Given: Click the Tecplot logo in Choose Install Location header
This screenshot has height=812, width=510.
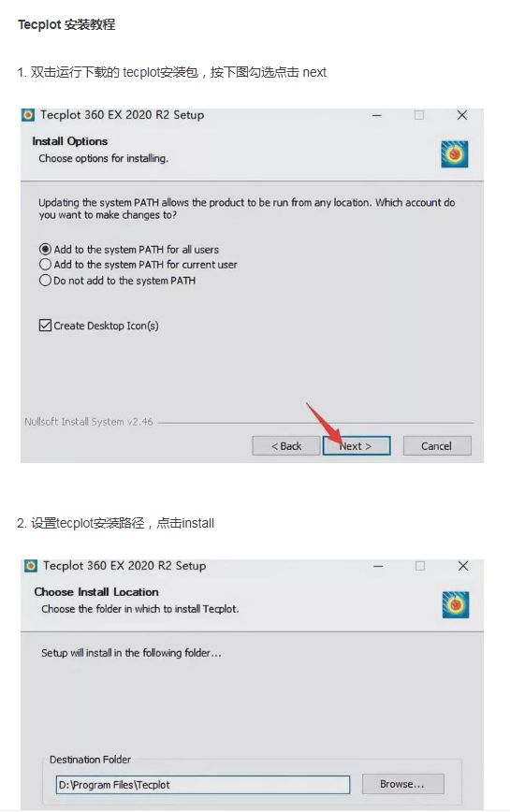Looking at the screenshot, I should 456,605.
